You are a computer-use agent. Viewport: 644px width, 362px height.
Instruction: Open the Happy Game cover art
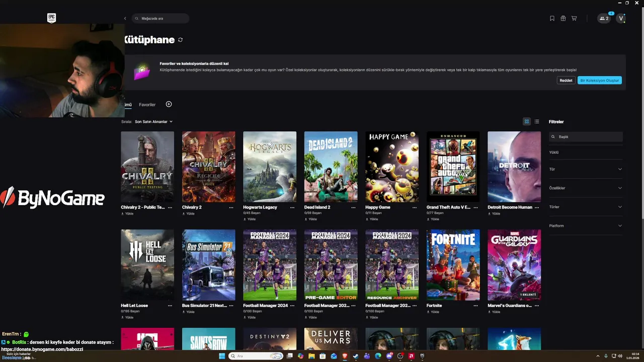click(392, 167)
